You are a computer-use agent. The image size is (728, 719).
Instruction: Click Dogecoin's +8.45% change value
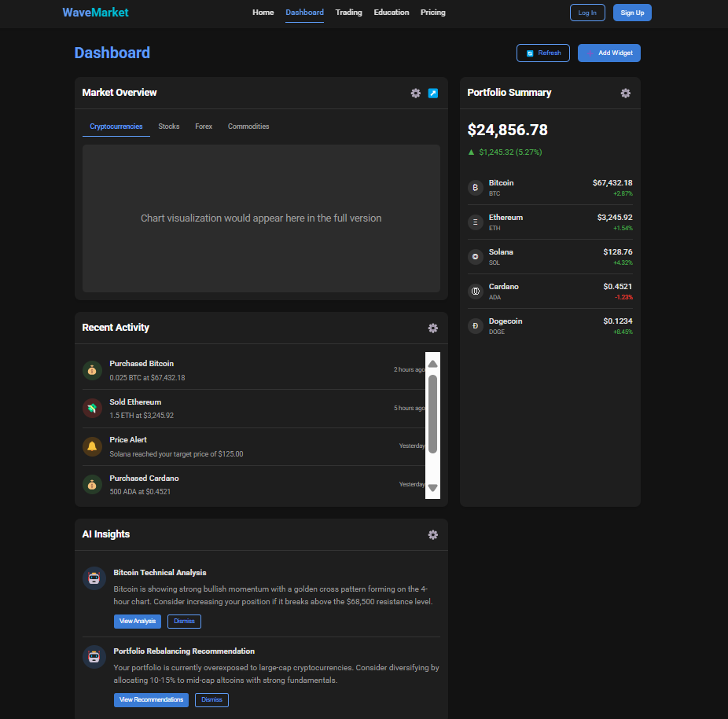pos(623,332)
